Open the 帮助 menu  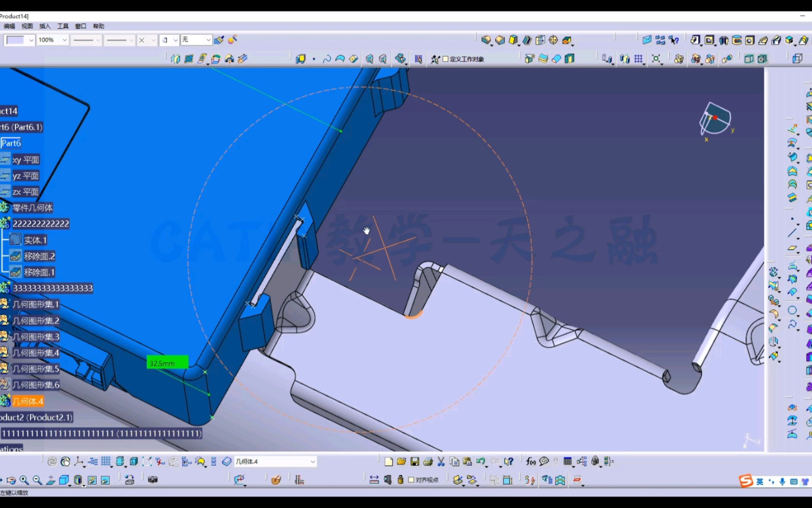pos(99,26)
